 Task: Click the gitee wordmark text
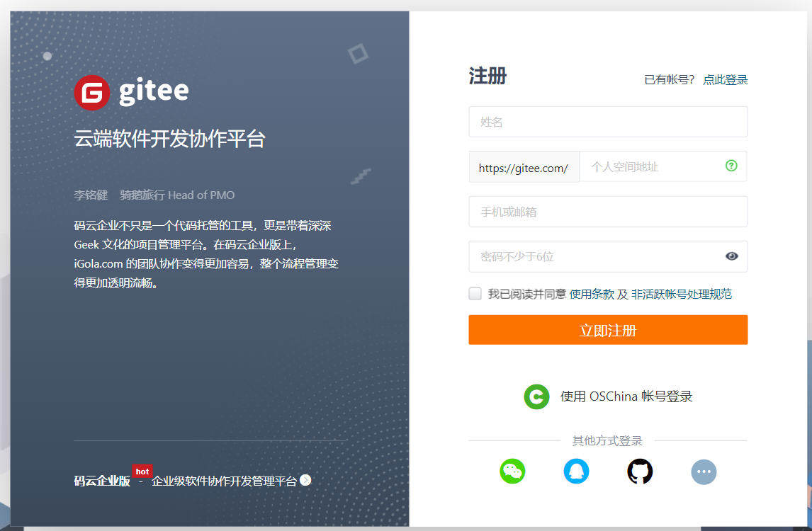[x=154, y=91]
